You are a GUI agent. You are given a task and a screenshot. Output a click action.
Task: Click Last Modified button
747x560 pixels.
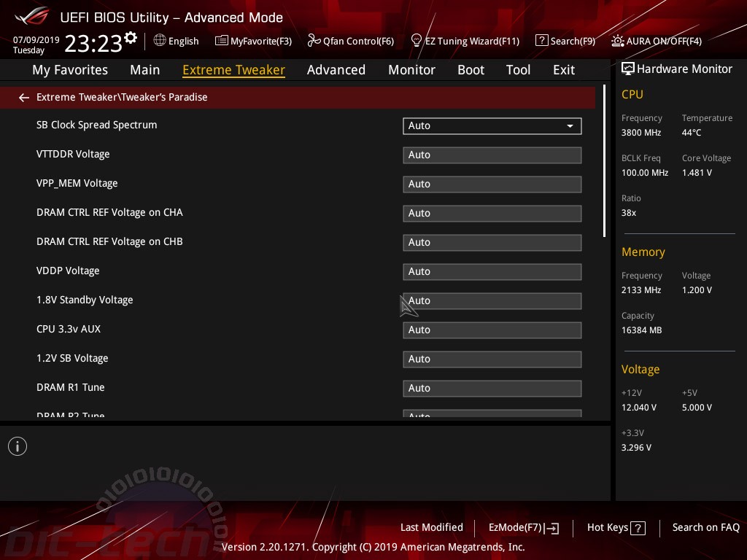click(x=432, y=527)
